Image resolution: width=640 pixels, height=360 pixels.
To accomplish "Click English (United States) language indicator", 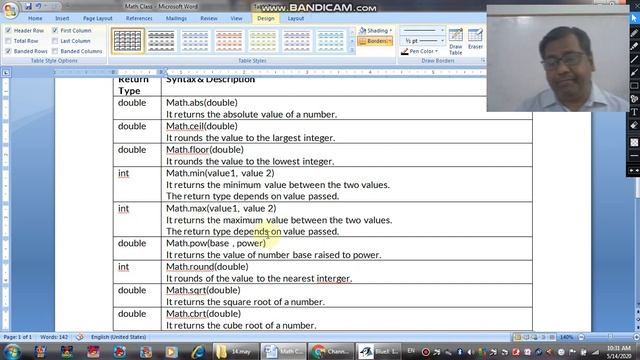I will point(118,337).
